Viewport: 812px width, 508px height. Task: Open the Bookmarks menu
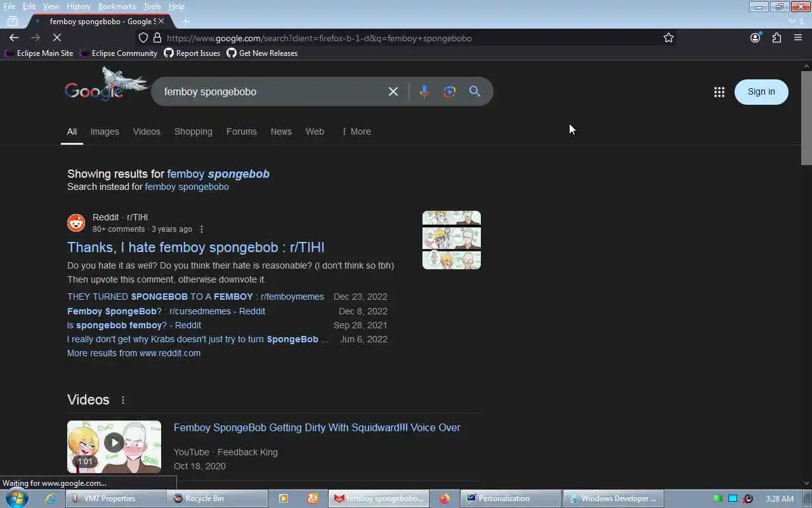click(x=117, y=6)
